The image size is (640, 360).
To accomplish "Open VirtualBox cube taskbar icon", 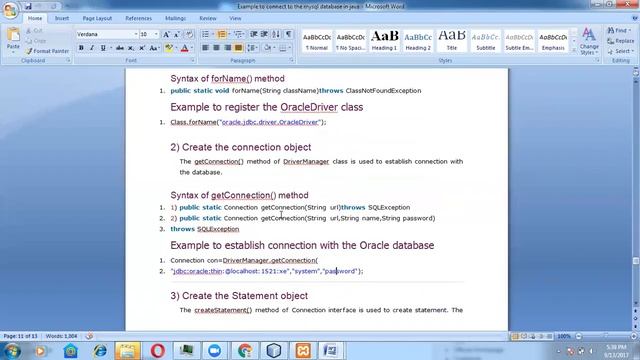I will tap(273, 351).
